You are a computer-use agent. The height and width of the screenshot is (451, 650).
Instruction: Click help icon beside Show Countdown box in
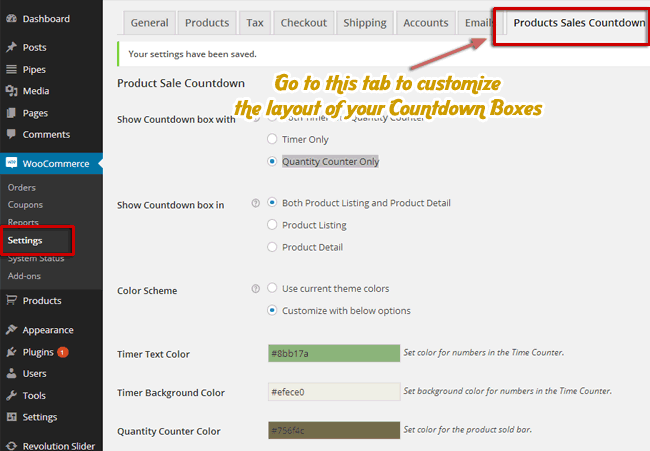(256, 203)
